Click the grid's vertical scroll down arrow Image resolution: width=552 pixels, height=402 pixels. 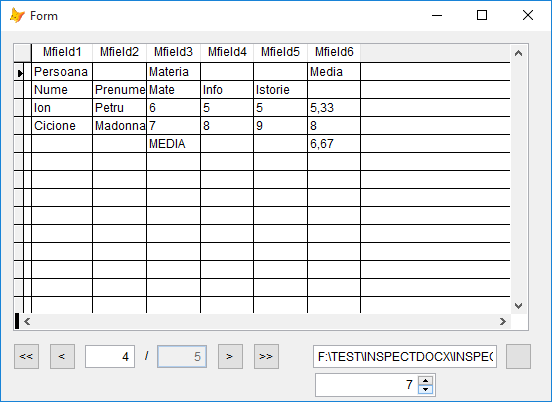click(x=518, y=306)
